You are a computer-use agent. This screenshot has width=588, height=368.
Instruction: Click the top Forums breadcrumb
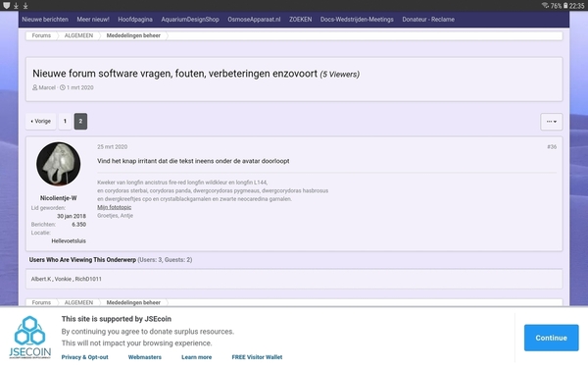[41, 35]
